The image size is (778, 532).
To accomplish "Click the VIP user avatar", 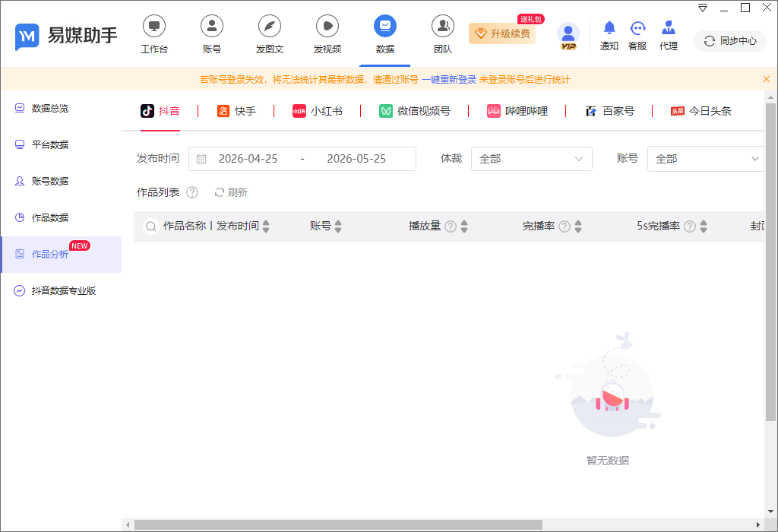I will pyautogui.click(x=568, y=36).
